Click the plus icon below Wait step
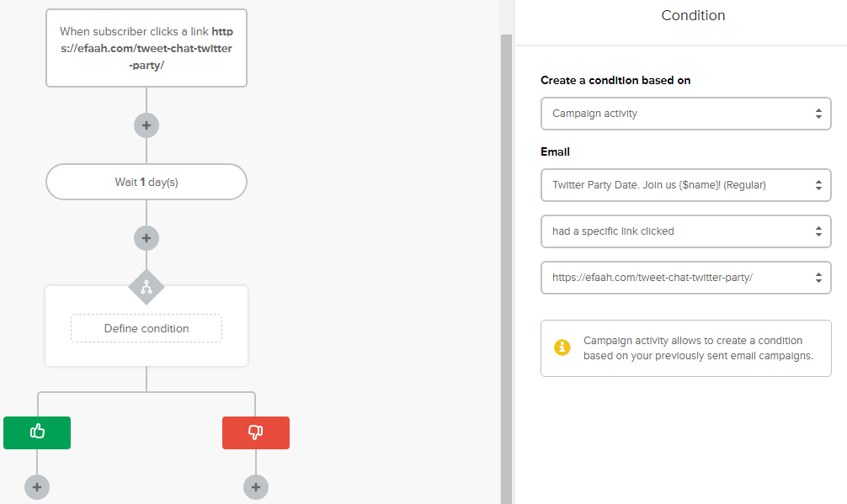The image size is (847, 504). [x=146, y=238]
